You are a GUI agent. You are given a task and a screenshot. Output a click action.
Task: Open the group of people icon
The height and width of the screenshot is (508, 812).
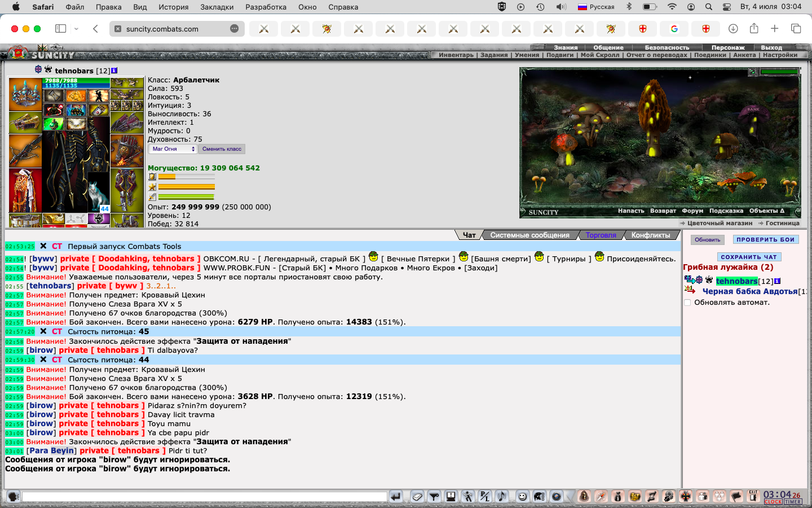720,496
